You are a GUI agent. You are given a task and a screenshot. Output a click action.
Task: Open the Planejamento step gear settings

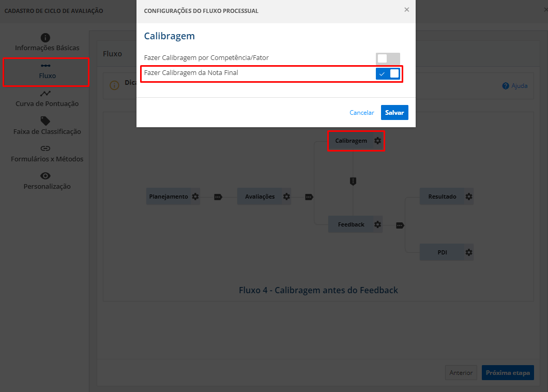click(x=195, y=197)
